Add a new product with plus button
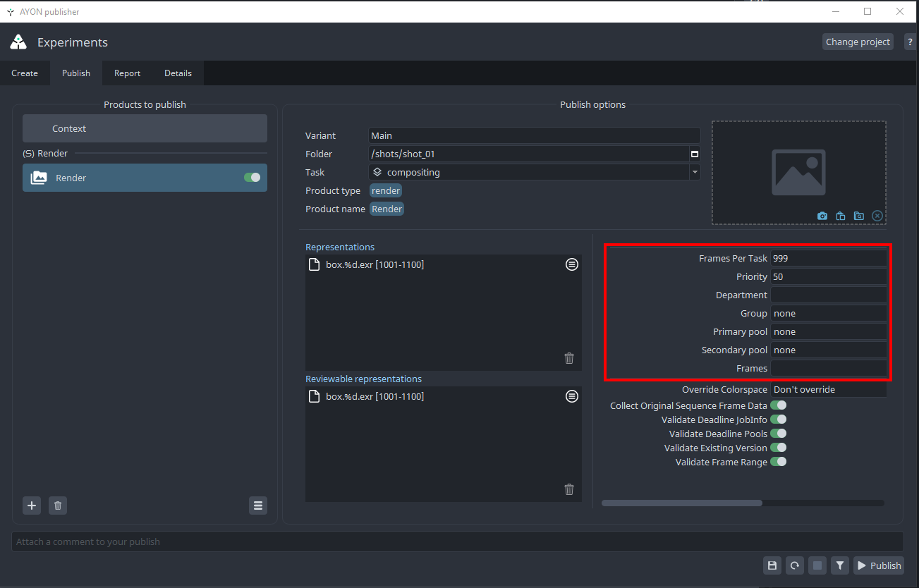This screenshot has height=588, width=919. pyautogui.click(x=32, y=505)
